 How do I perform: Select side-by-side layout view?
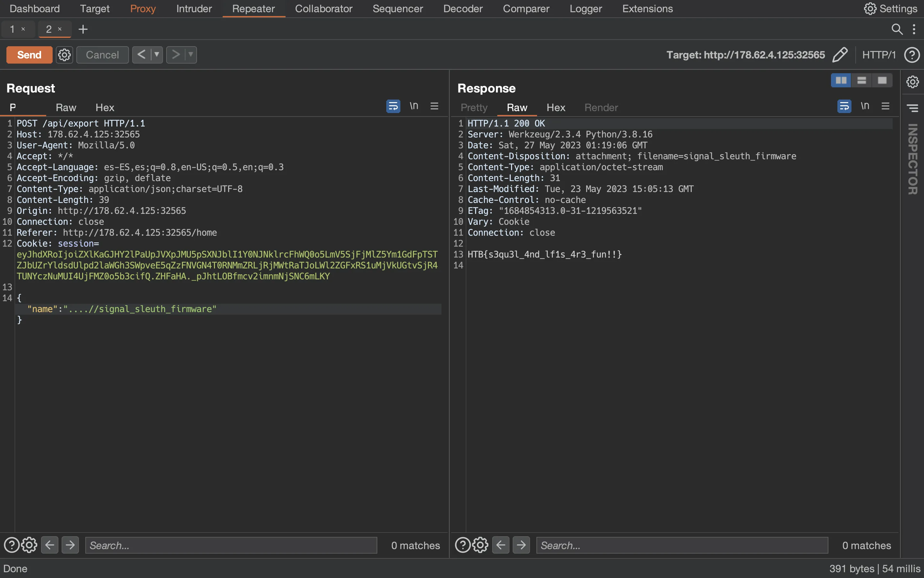tap(841, 80)
